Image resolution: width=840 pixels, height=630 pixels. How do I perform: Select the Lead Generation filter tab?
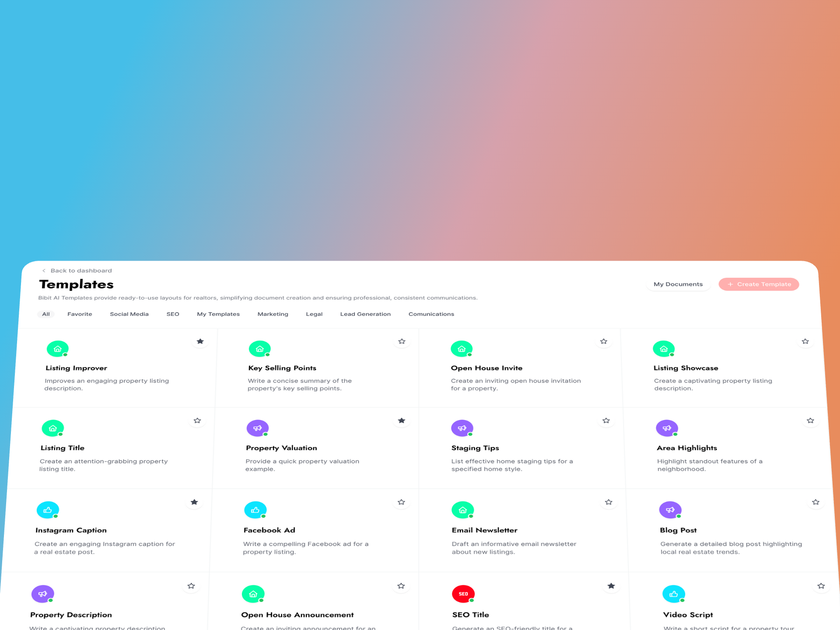[366, 314]
